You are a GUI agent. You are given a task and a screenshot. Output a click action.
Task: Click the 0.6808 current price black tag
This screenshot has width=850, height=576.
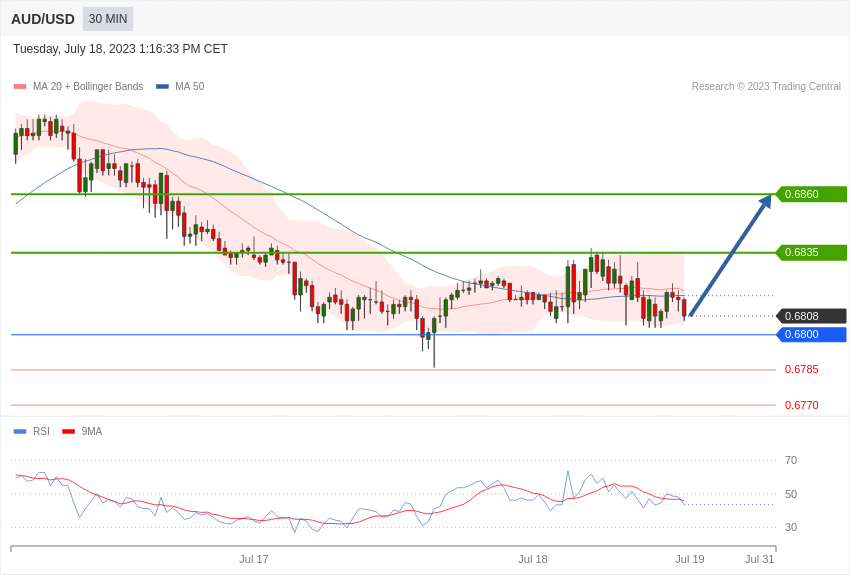pyautogui.click(x=812, y=316)
